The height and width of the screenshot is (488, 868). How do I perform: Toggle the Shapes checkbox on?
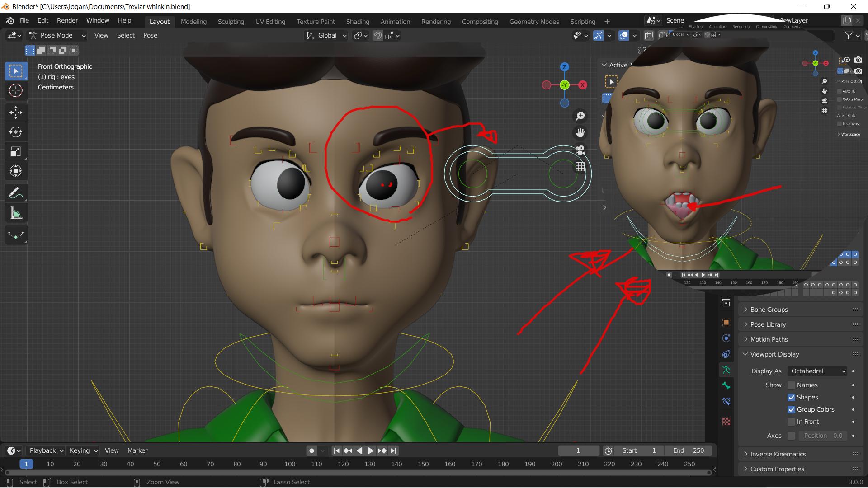click(791, 397)
